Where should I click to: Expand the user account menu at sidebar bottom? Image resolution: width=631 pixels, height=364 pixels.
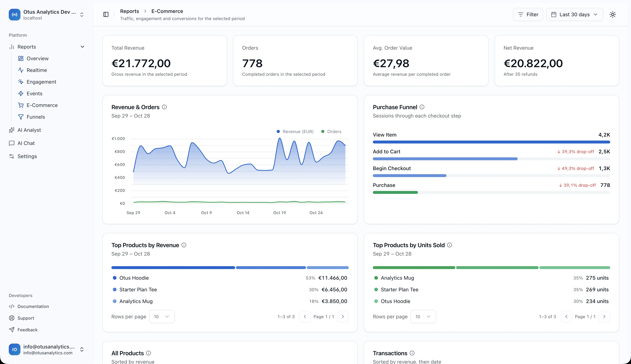click(x=47, y=349)
